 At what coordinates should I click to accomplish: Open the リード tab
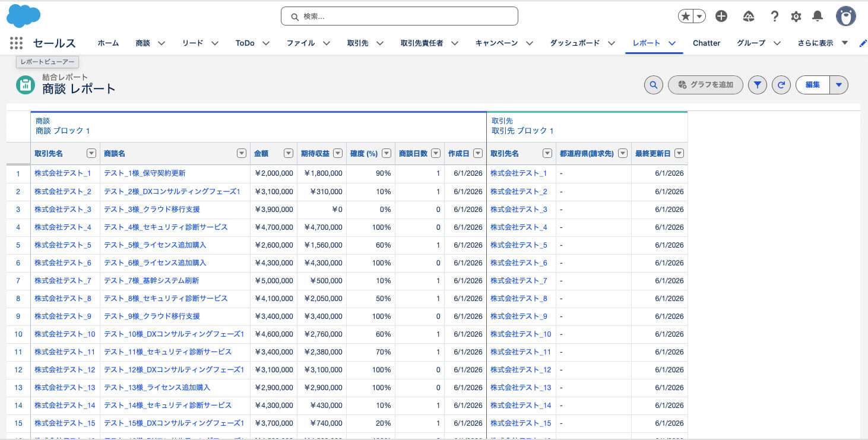point(192,43)
